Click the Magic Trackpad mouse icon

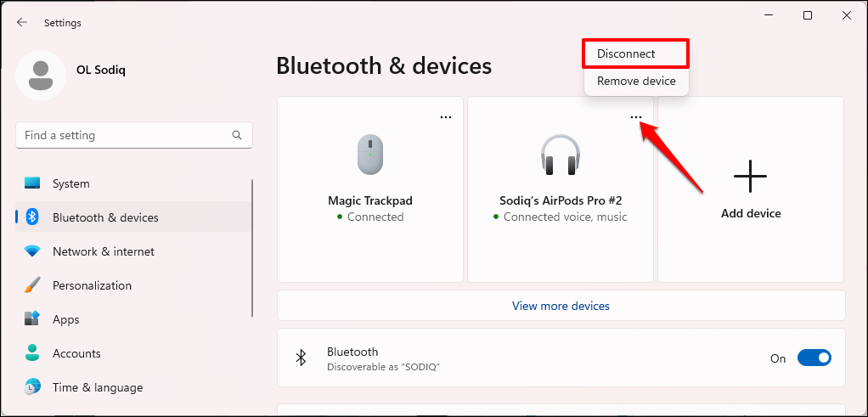tap(370, 155)
